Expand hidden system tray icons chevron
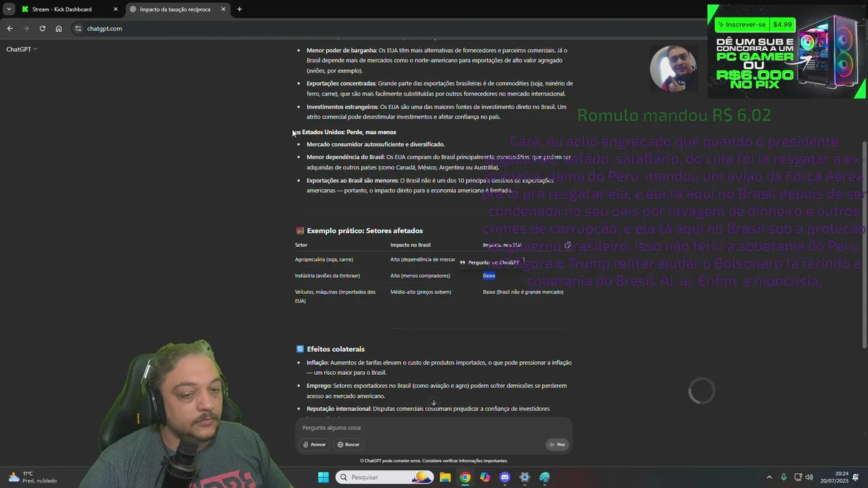Image resolution: width=868 pixels, height=488 pixels. (769, 477)
